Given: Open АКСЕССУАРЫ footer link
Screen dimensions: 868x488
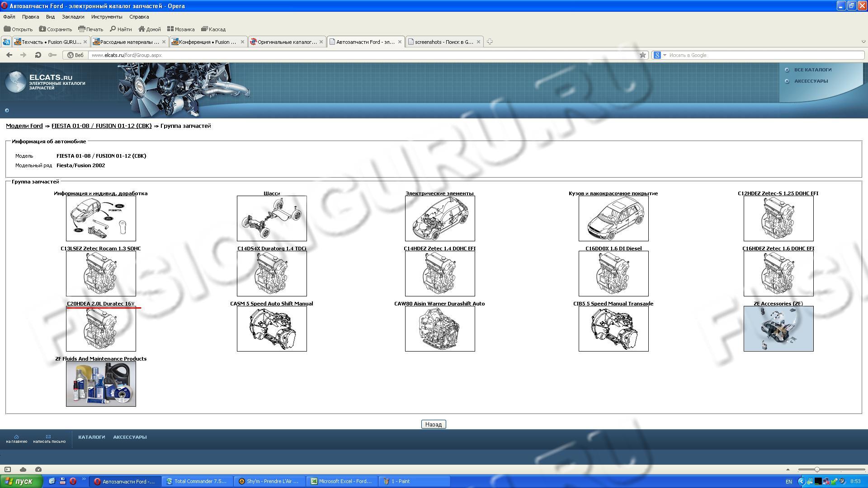Looking at the screenshot, I should [x=130, y=437].
